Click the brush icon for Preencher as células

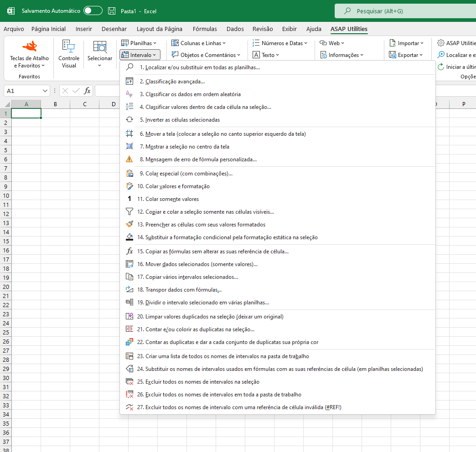(x=129, y=224)
